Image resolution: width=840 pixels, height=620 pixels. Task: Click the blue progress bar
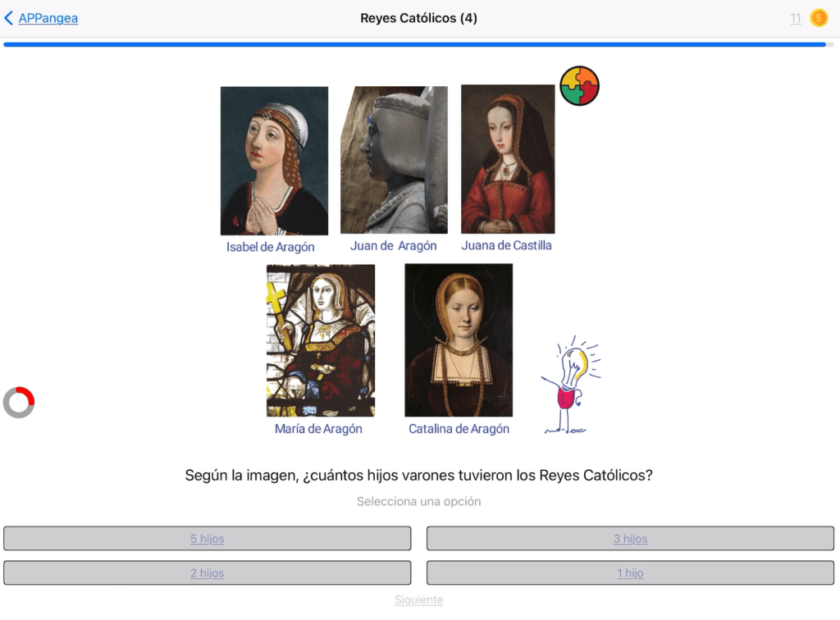(414, 44)
